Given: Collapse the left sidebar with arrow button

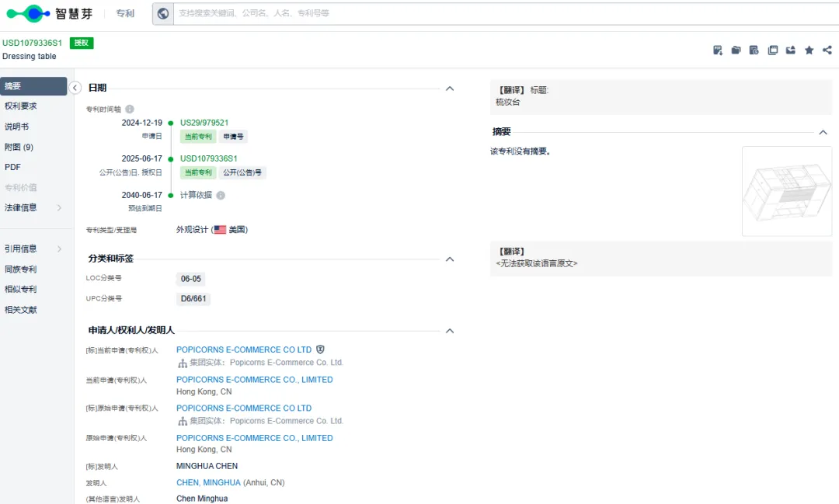Looking at the screenshot, I should 75,88.
